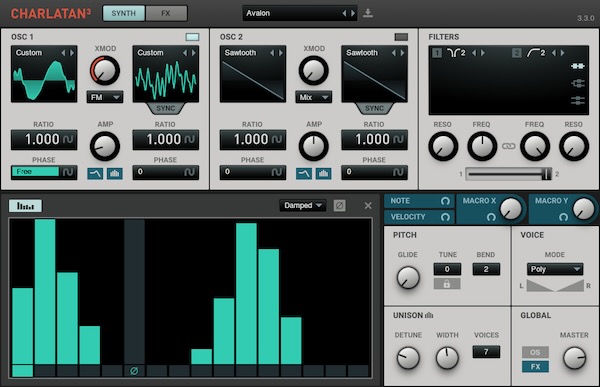Toggle the filter frequency link icon
600x387 pixels.
point(509,146)
